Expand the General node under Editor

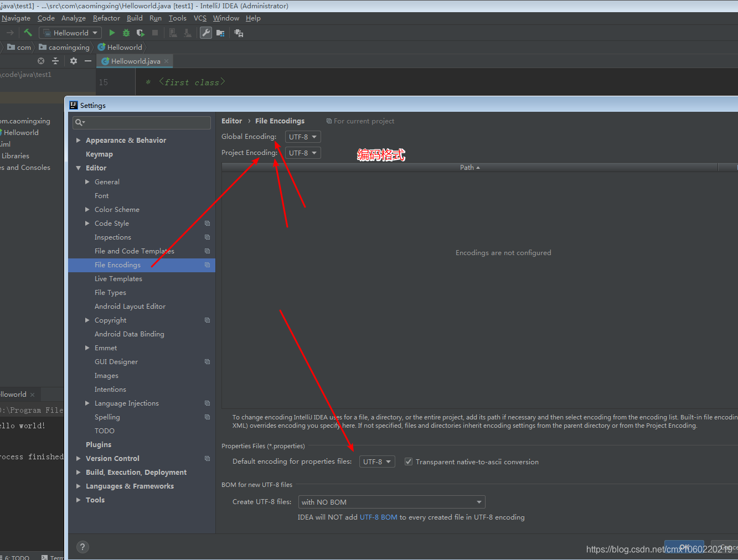[x=87, y=182]
